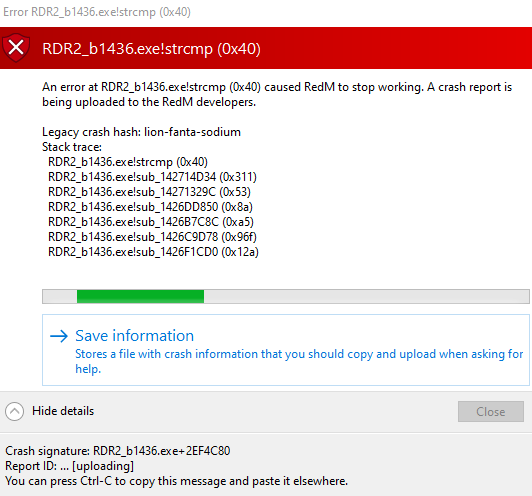Click the Close button
Viewport: 532px width, 496px height.
click(491, 412)
